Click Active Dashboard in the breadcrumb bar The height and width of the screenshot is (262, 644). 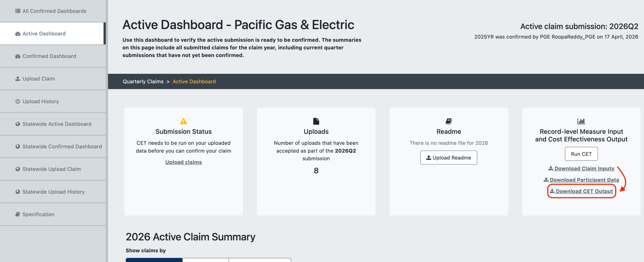pos(194,81)
